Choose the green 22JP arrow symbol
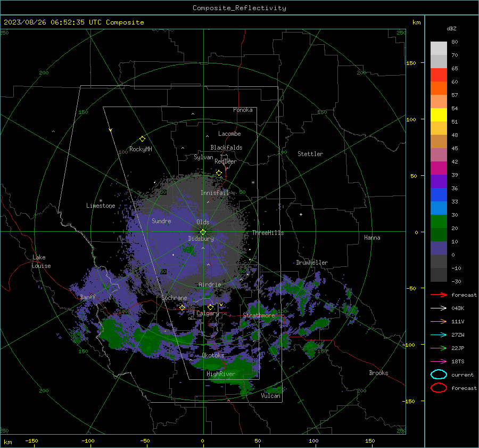Image resolution: width=479 pixels, height=448 pixels. pyautogui.click(x=439, y=348)
